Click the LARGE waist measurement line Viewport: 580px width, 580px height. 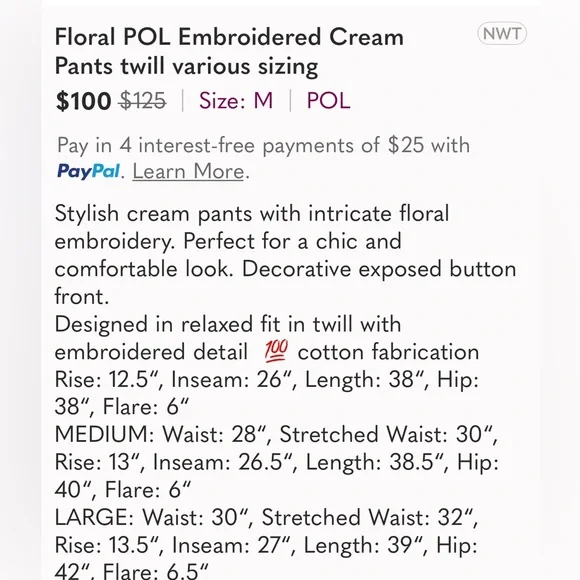[x=266, y=517]
